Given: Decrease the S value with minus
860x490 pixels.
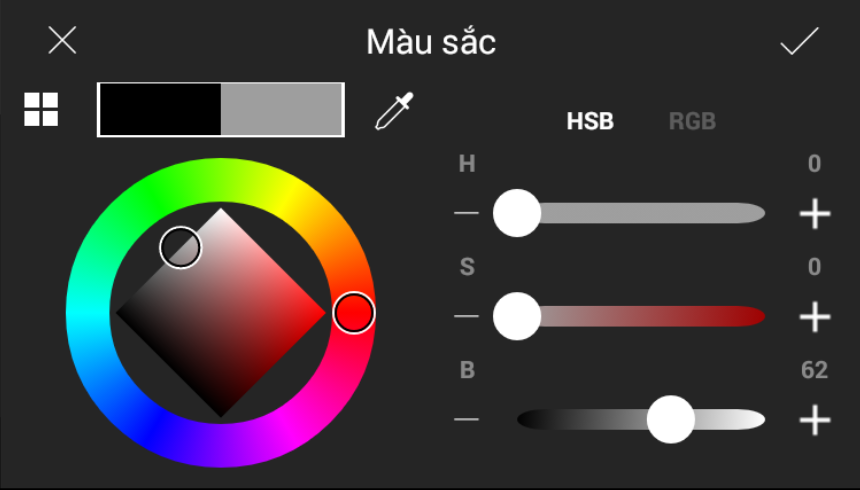Looking at the screenshot, I should [x=466, y=317].
